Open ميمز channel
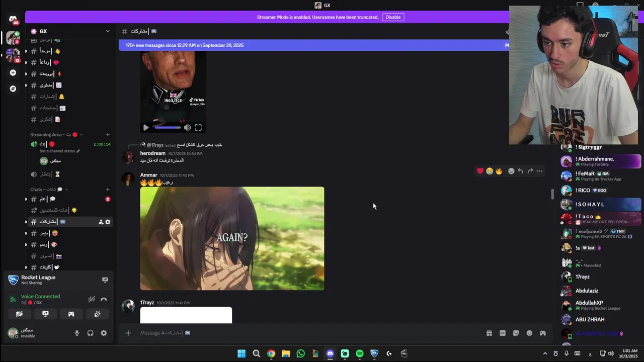 [x=69, y=233]
